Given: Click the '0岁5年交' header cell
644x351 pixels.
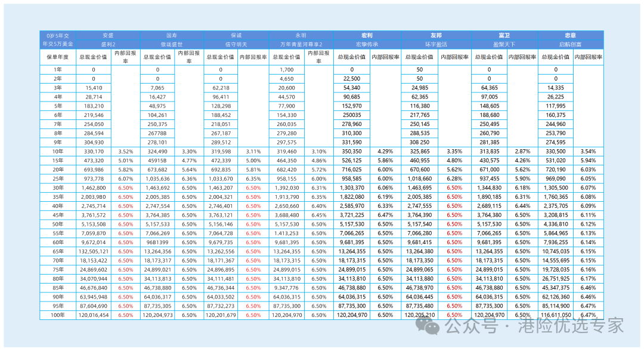Looking at the screenshot, I should pyautogui.click(x=58, y=36).
